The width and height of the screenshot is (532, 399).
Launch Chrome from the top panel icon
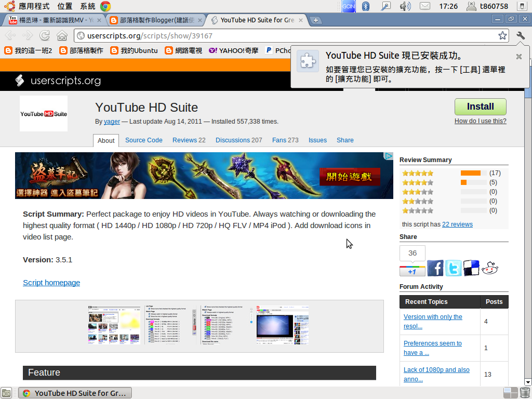point(105,6)
